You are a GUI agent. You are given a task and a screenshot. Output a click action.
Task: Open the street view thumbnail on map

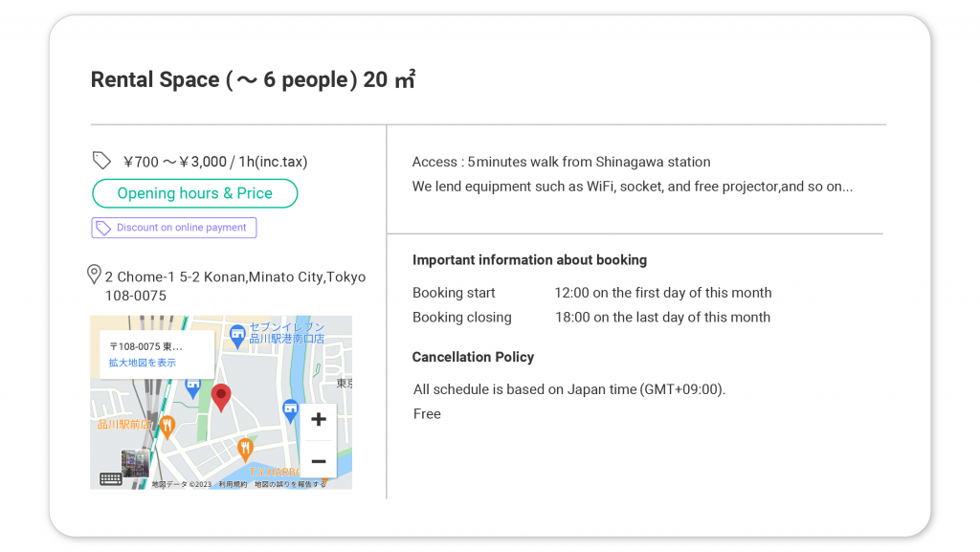tap(135, 464)
